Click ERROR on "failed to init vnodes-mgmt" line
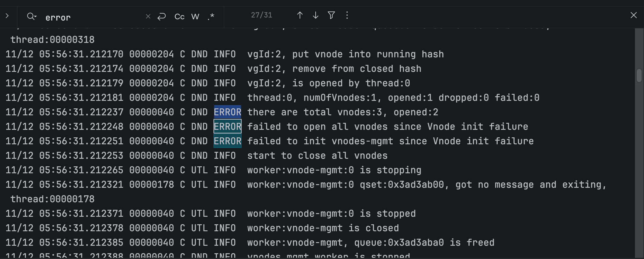644x259 pixels. (227, 141)
